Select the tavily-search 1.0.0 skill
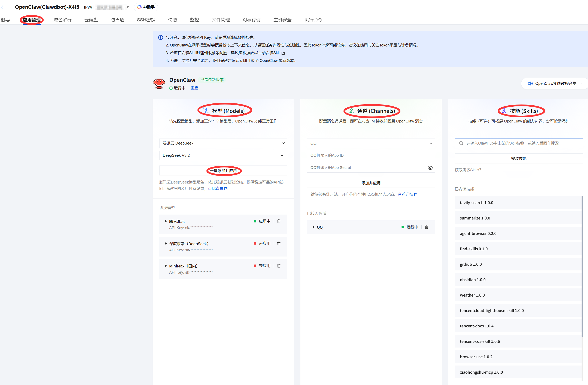The width and height of the screenshot is (588, 385). point(518,203)
